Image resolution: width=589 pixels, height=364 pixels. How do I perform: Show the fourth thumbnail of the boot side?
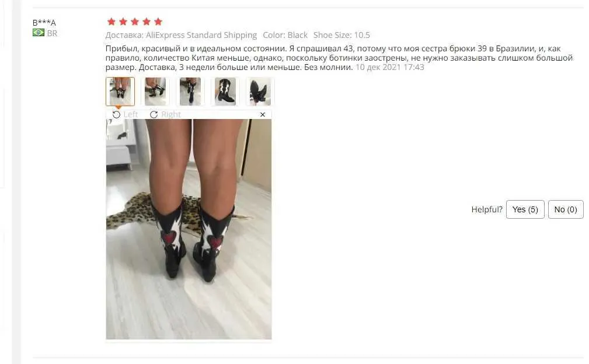pyautogui.click(x=225, y=92)
